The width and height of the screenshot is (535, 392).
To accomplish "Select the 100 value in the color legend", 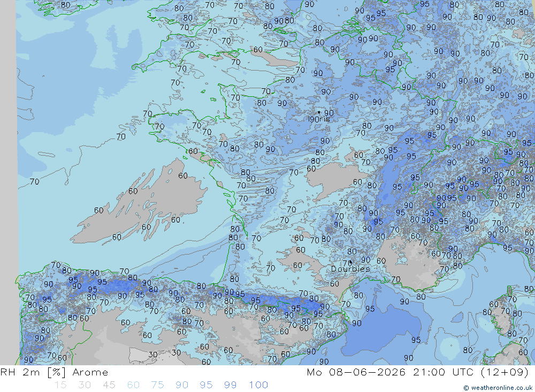I will click(258, 385).
